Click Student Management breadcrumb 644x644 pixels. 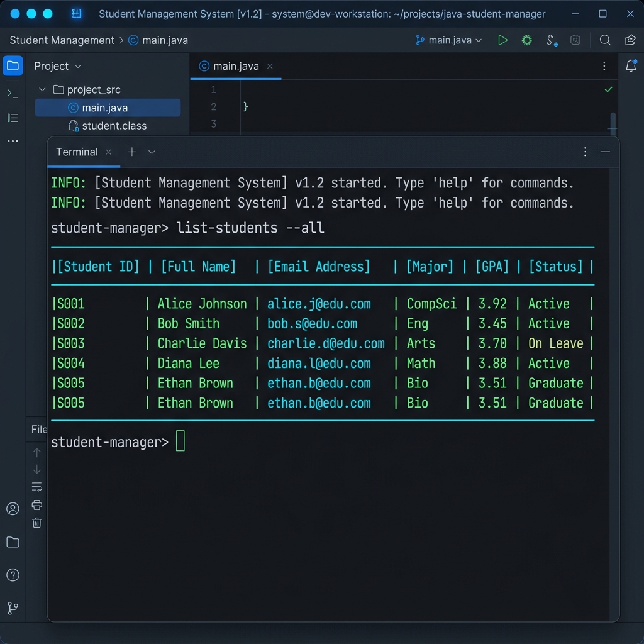tap(62, 40)
